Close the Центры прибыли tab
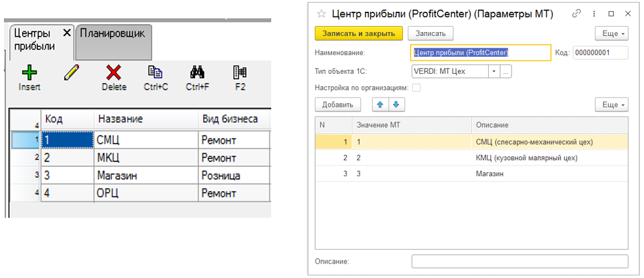 click(x=67, y=33)
